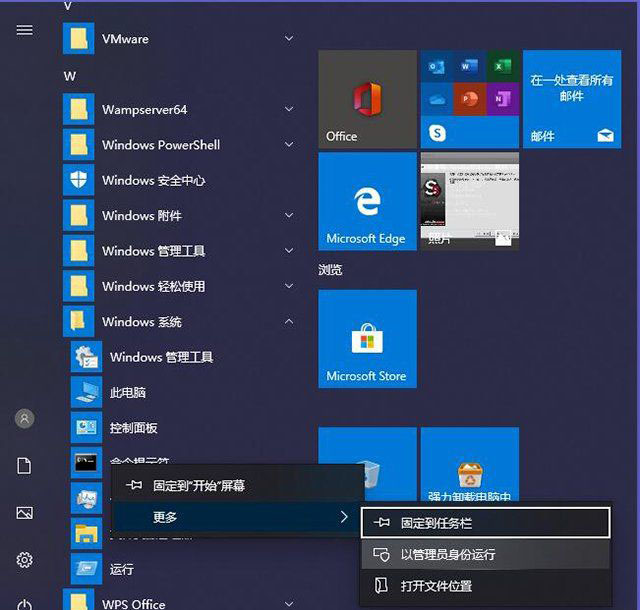Open Pictures icon in left rail
The height and width of the screenshot is (610, 640).
point(25,513)
